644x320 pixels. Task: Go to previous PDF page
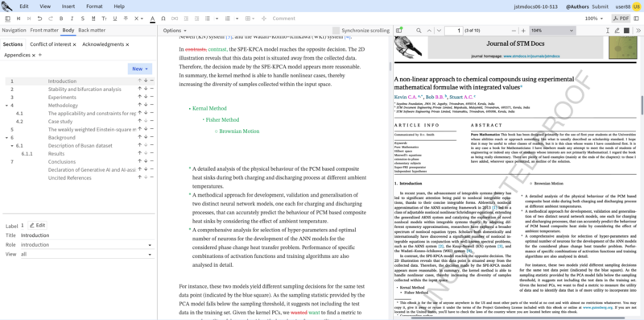coord(429,31)
